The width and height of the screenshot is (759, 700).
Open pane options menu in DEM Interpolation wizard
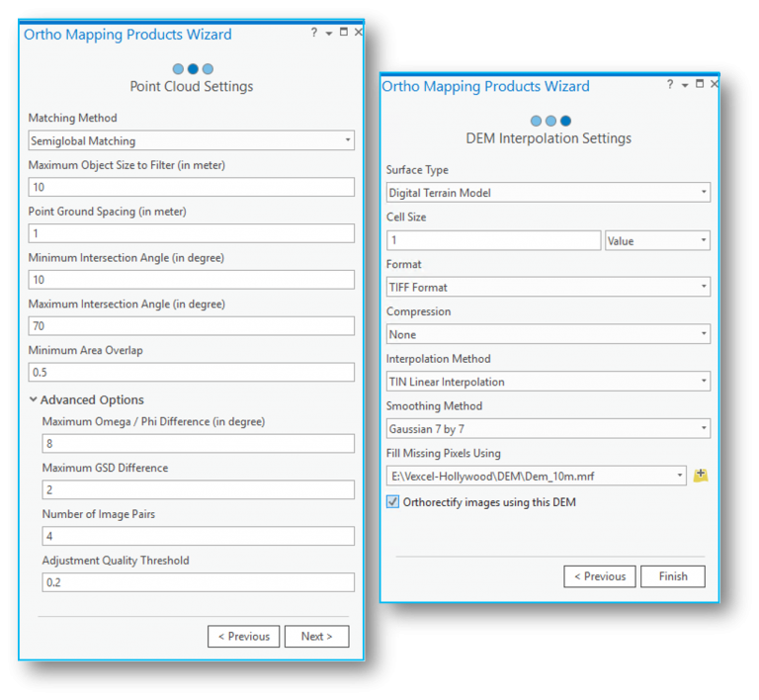(685, 85)
